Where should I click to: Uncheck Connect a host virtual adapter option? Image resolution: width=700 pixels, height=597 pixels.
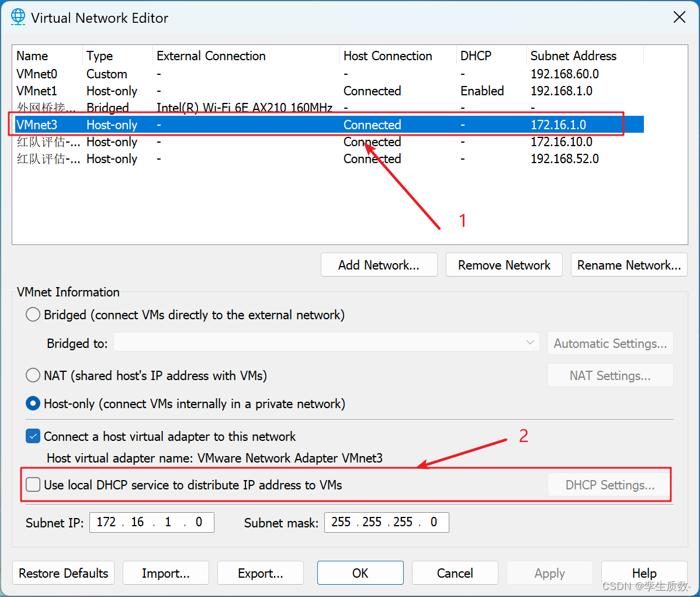coord(33,436)
